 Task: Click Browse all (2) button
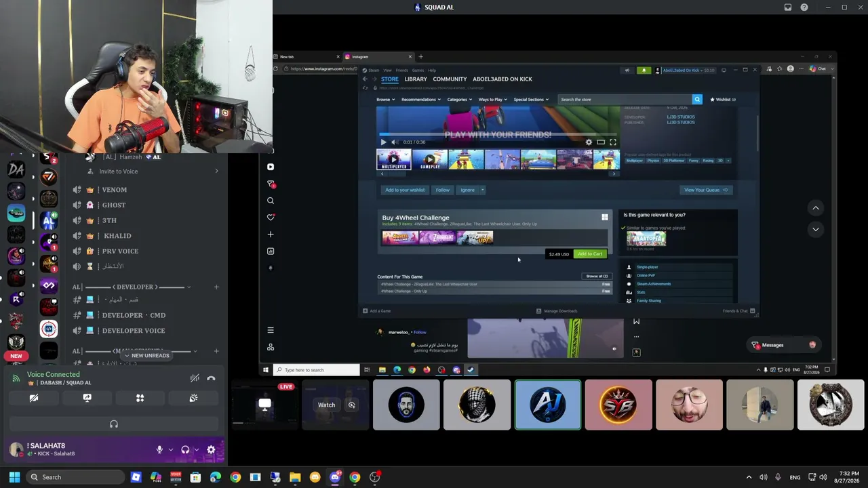597,277
